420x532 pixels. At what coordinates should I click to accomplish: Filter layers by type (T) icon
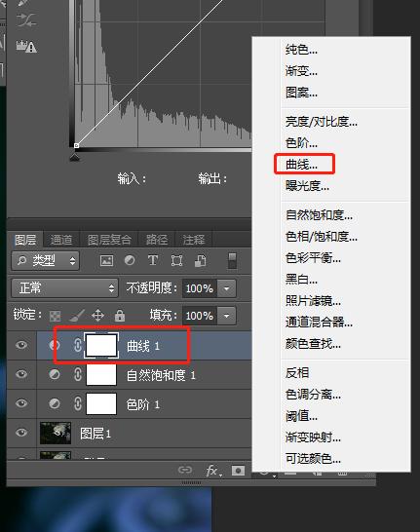pyautogui.click(x=153, y=260)
